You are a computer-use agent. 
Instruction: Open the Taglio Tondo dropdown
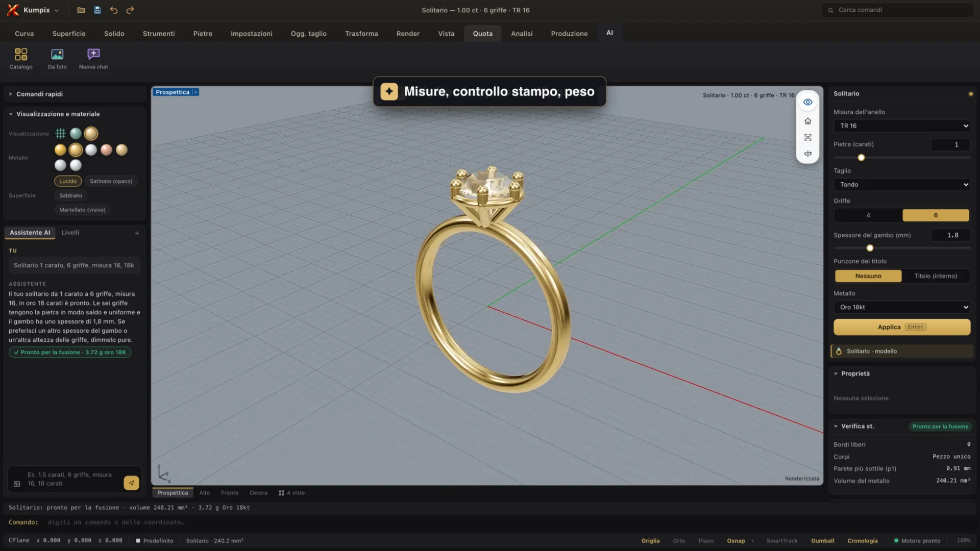pos(902,185)
